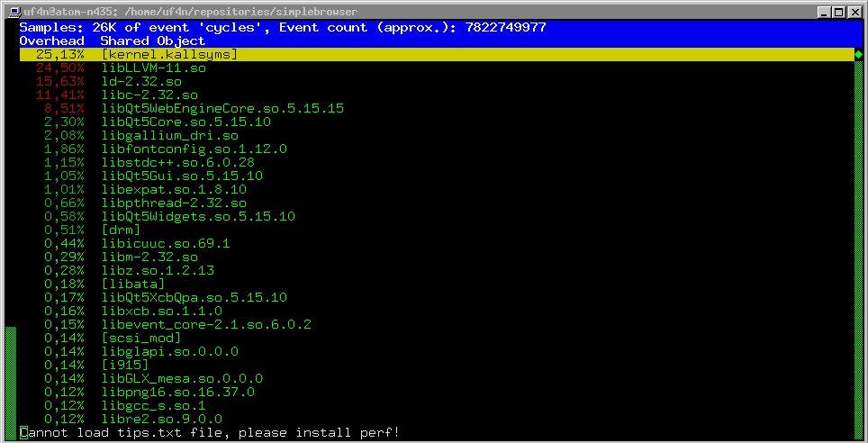
Task: Select the highlighted [kernel.kallsyms] row
Action: pyautogui.click(x=169, y=55)
